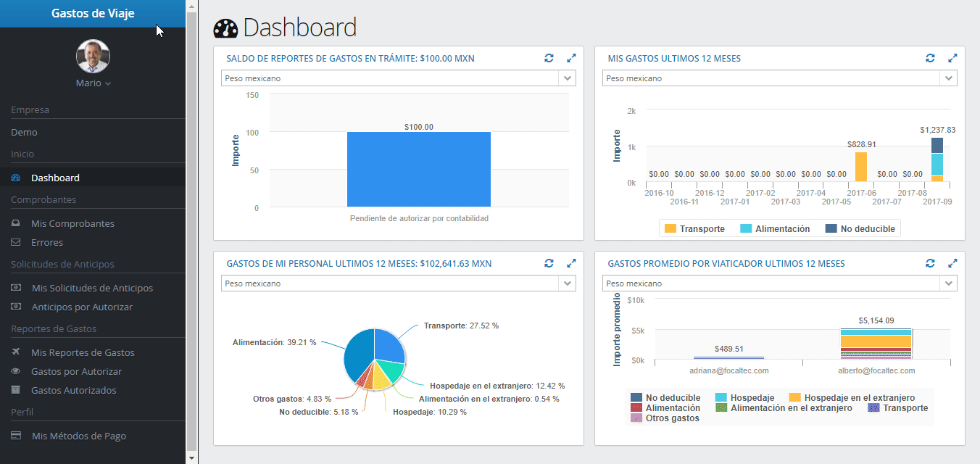Refresh Gastos de Mi Personal pie chart

[x=549, y=263]
